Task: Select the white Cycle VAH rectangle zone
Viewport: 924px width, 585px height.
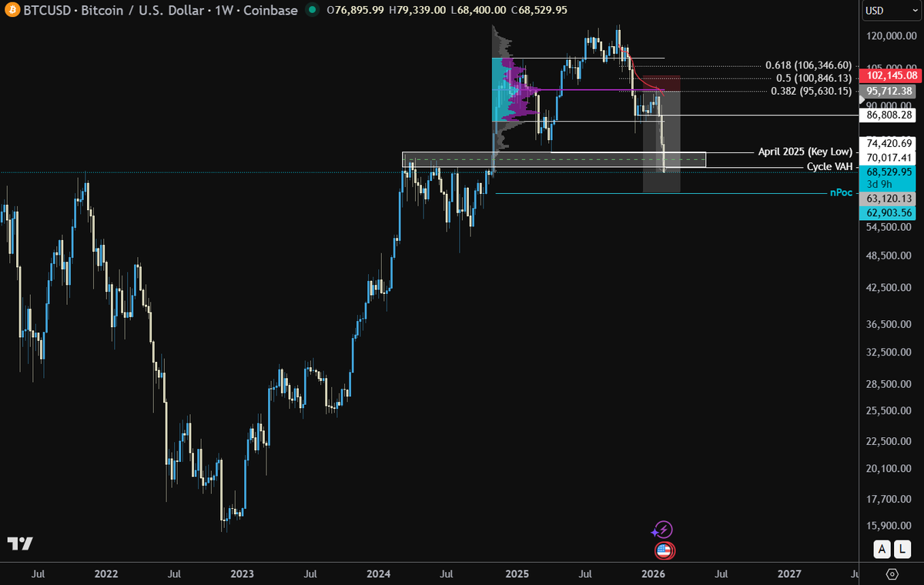Action: [554, 159]
